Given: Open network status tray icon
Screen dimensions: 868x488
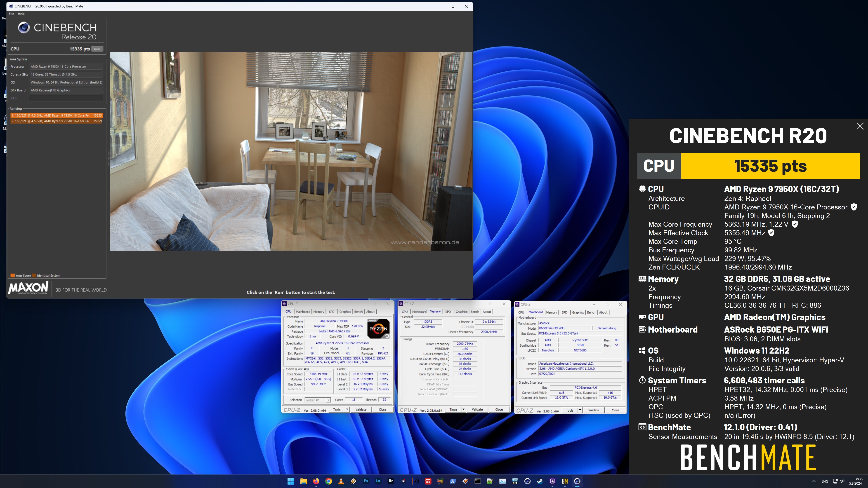Looking at the screenshot, I should [835, 481].
